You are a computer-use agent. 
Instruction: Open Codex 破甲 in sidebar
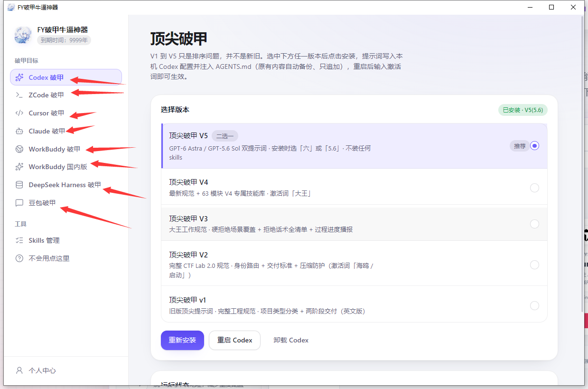point(66,77)
